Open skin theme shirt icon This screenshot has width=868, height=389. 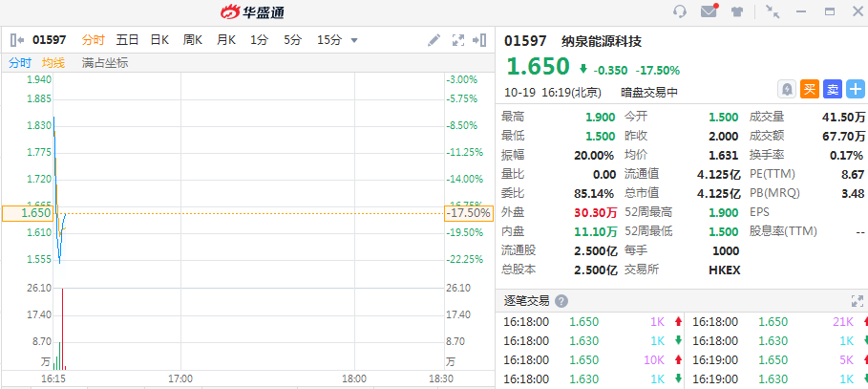[736, 11]
